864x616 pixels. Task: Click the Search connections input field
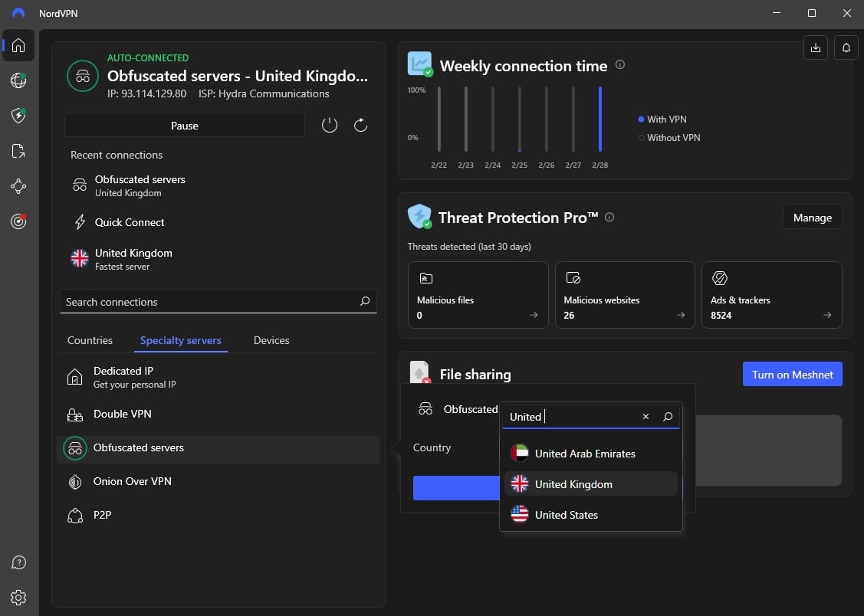click(207, 302)
